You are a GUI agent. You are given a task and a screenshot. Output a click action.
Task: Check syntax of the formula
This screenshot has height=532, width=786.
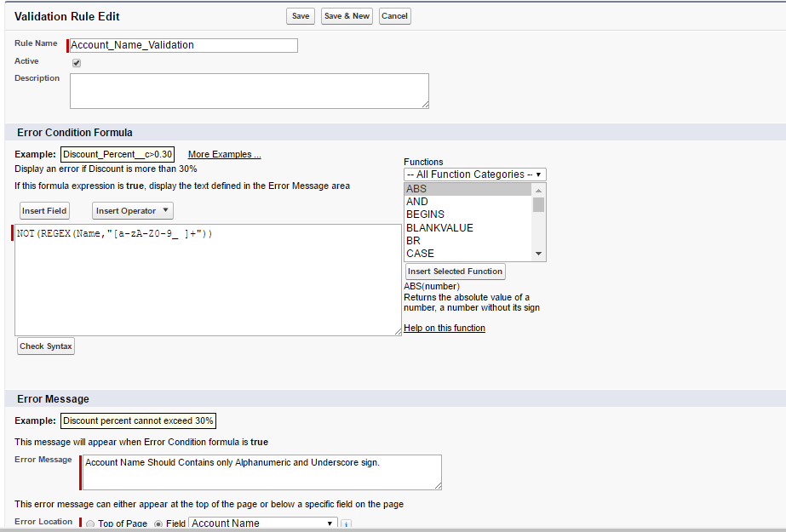(x=46, y=346)
